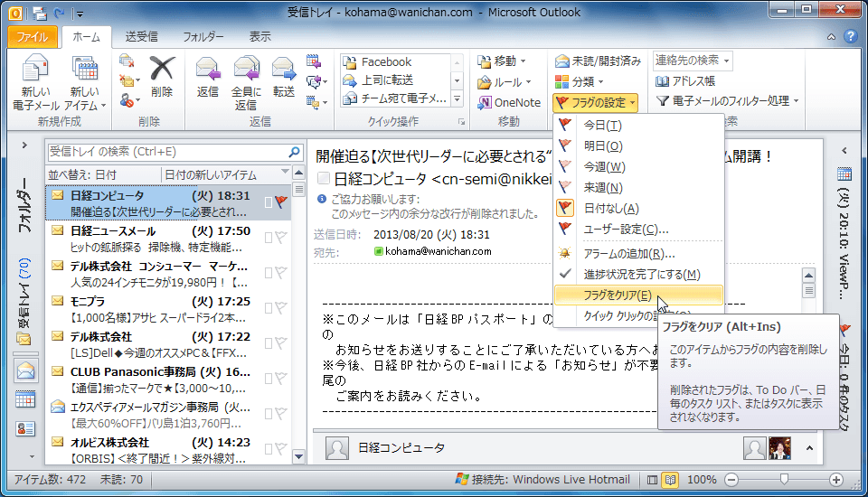Open the ルール dropdown
The width and height of the screenshot is (868, 497).
point(505,82)
